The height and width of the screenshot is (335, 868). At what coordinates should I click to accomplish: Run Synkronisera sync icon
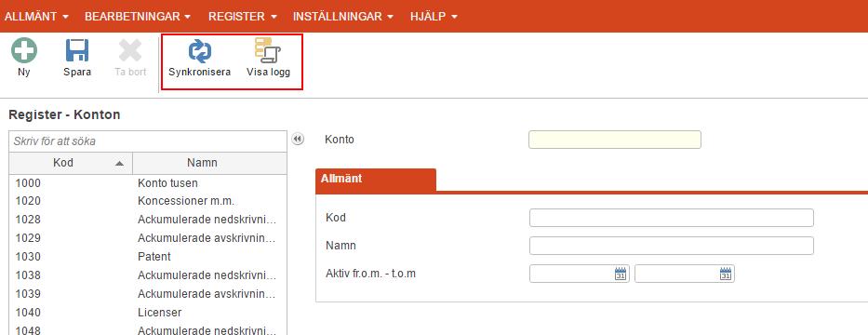click(200, 51)
